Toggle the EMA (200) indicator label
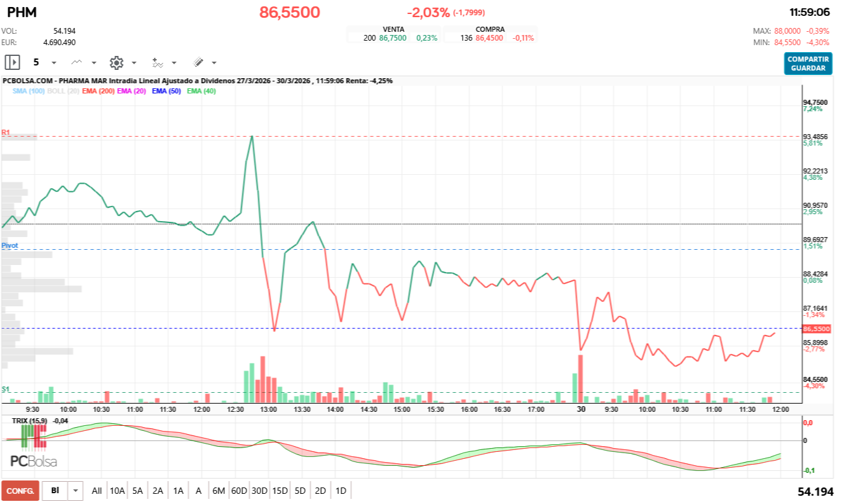 (x=98, y=92)
